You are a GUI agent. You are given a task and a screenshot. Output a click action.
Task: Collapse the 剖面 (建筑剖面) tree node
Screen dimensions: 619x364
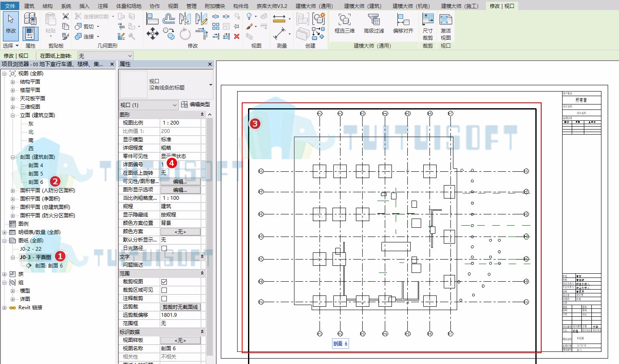(x=13, y=157)
